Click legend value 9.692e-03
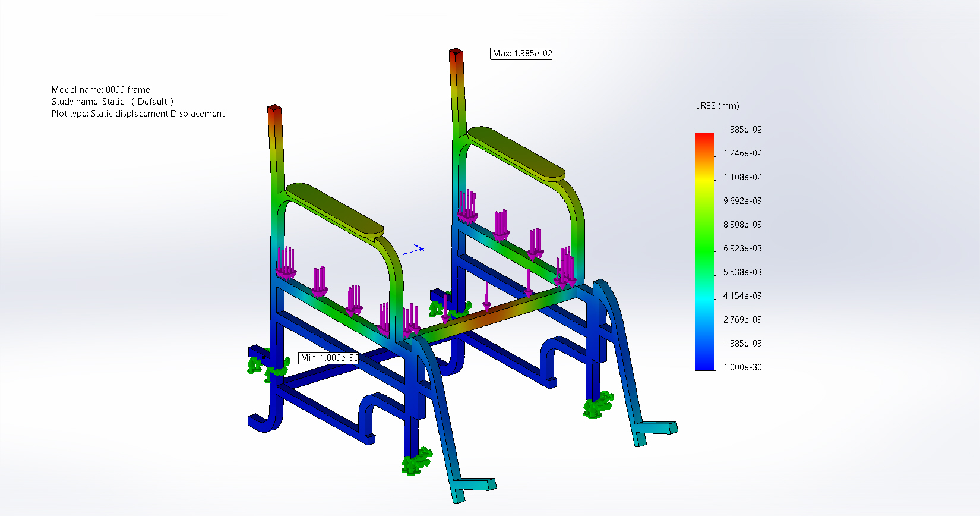This screenshot has height=516, width=980. pos(742,201)
